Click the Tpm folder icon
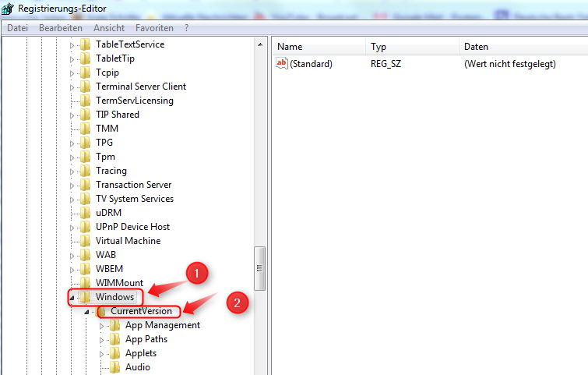Image resolution: width=588 pixels, height=375 pixels. [85, 157]
